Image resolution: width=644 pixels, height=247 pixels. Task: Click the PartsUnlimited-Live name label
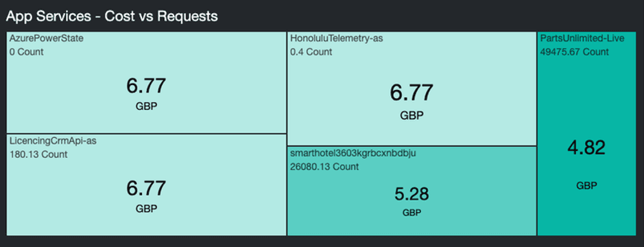coord(582,38)
